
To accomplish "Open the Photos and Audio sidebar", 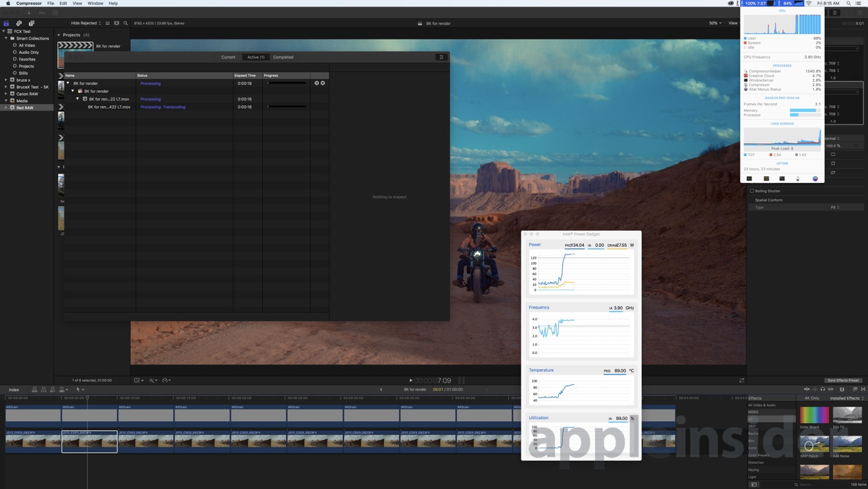I will pyautogui.click(x=18, y=23).
